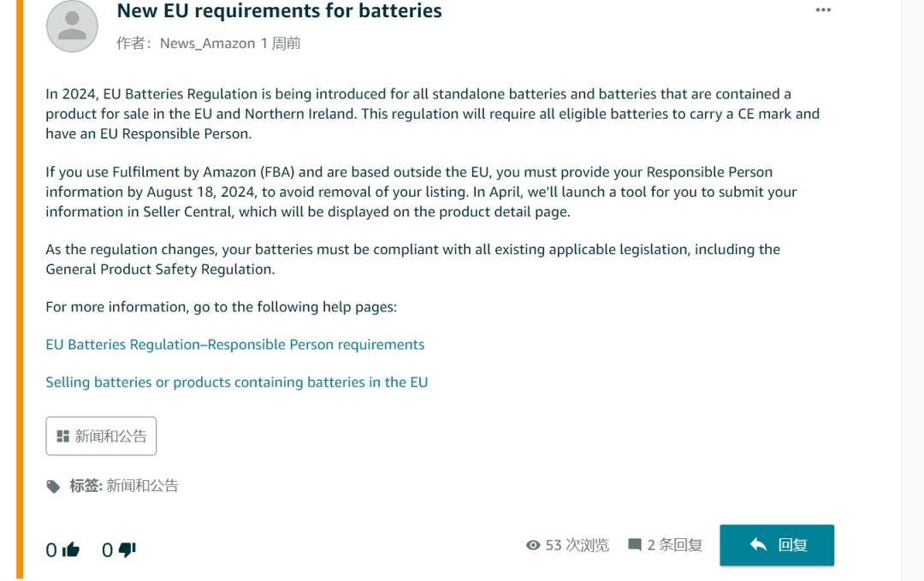Open the three-dot more options menu

click(x=823, y=10)
